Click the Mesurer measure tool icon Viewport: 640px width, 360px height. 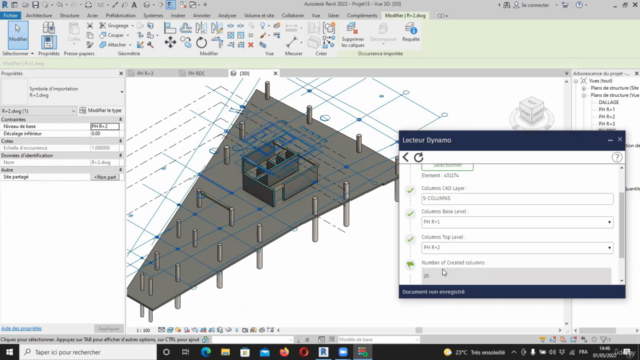pos(291,42)
